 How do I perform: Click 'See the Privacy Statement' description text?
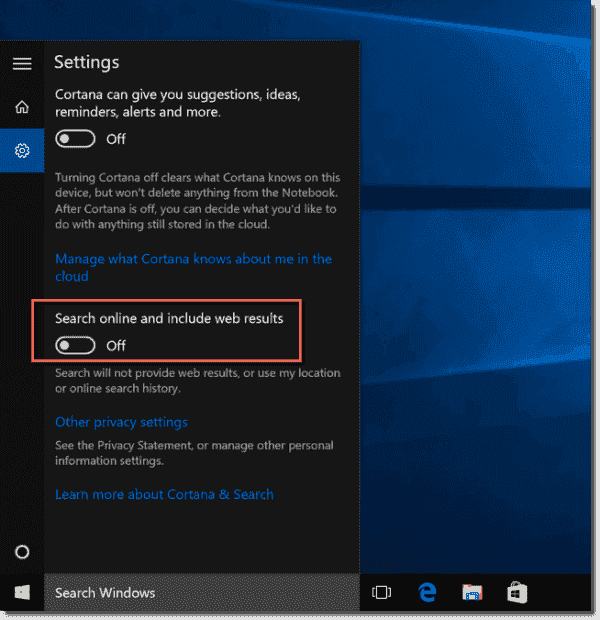tap(194, 453)
